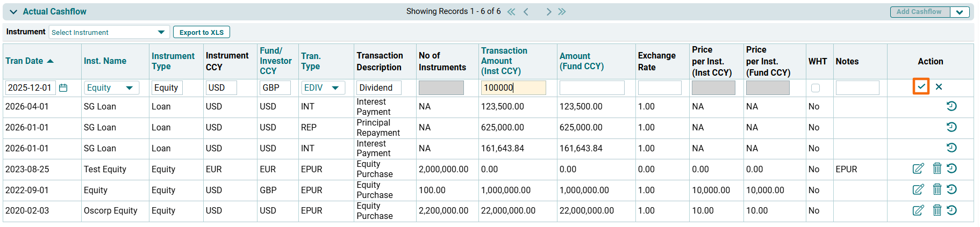
Task: Click the Export to XLS button
Action: click(201, 32)
